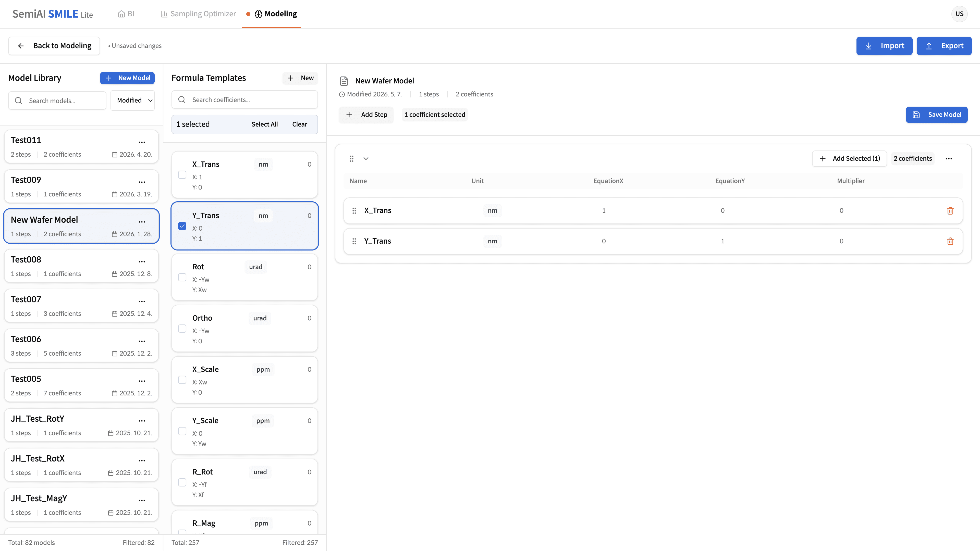This screenshot has height=551, width=980.
Task: Select the JH_Test_MagY model title
Action: (x=39, y=498)
